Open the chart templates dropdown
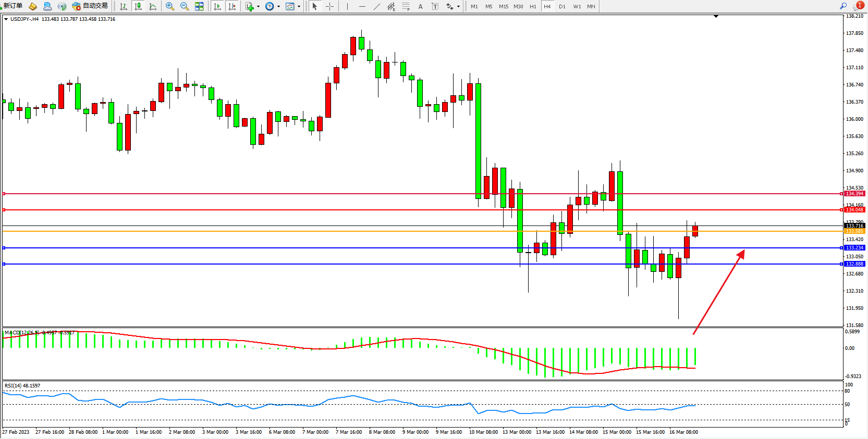The height and width of the screenshot is (439, 868). [299, 7]
